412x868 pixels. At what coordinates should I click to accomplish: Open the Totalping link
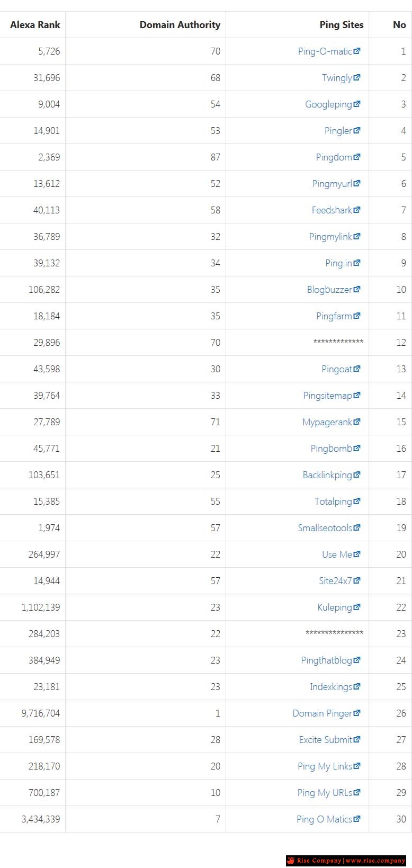tap(333, 502)
